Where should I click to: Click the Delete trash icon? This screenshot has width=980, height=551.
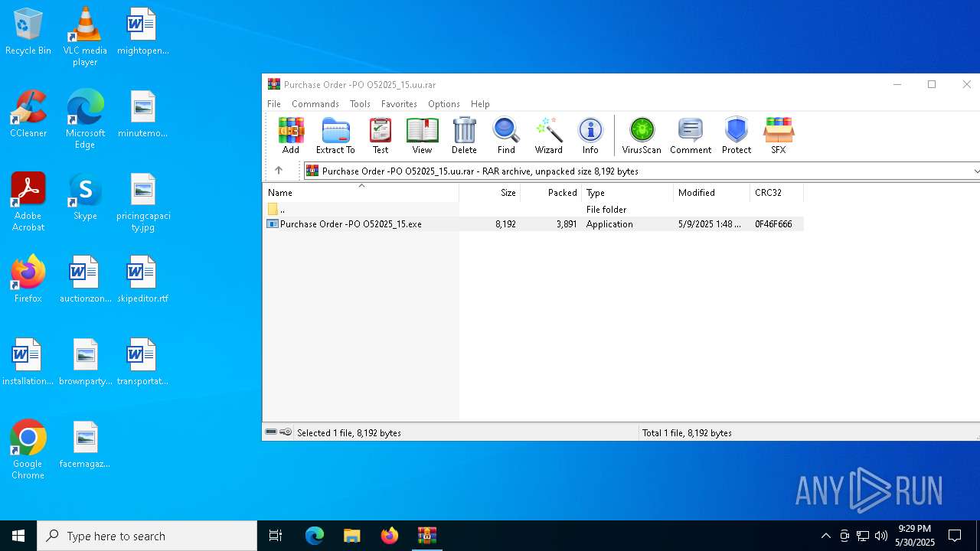point(464,136)
